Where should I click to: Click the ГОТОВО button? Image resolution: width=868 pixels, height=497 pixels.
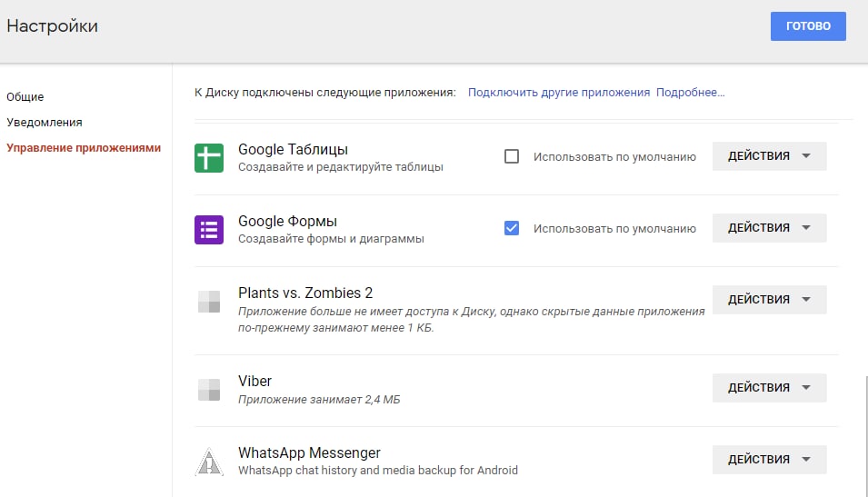coord(808,26)
